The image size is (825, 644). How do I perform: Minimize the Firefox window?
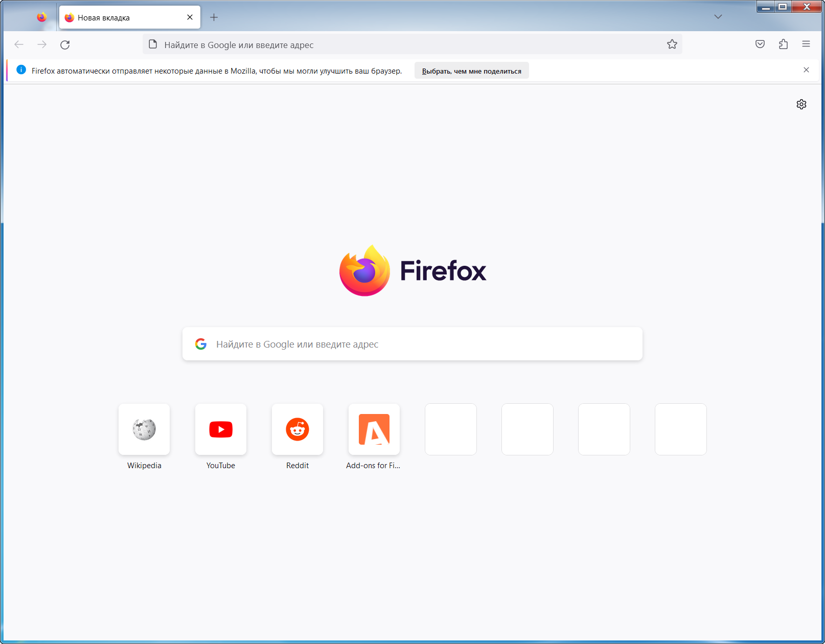click(766, 7)
